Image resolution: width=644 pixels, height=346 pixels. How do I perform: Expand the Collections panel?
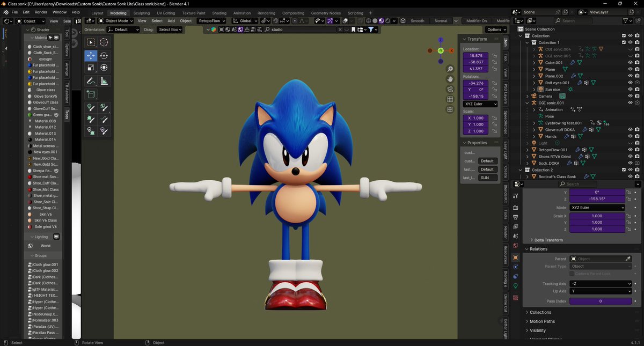[540, 312]
